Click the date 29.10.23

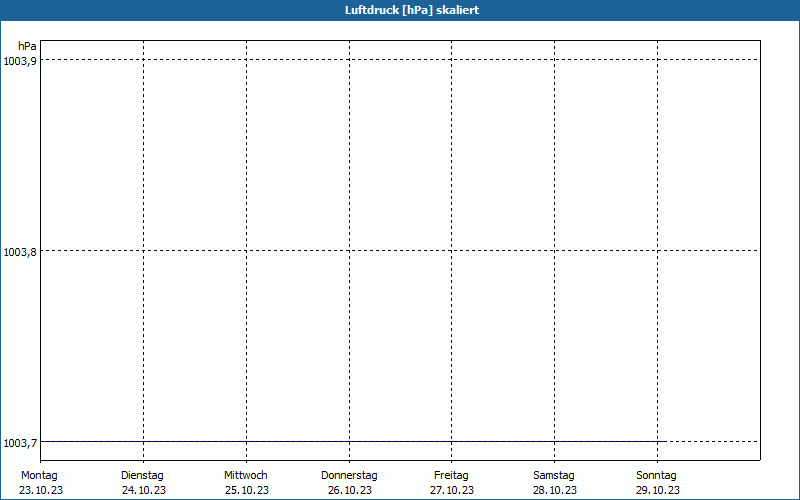[658, 490]
